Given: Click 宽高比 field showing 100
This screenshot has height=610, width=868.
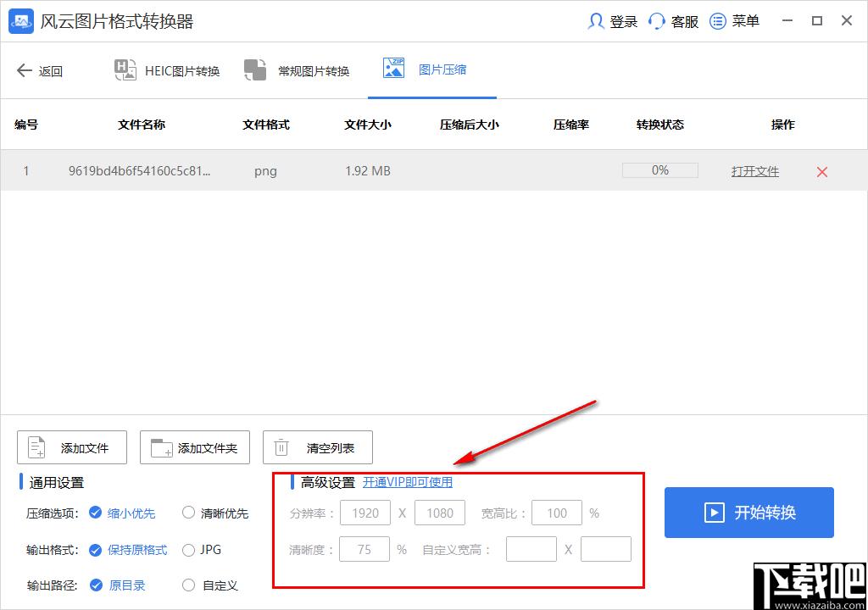Looking at the screenshot, I should click(x=557, y=513).
